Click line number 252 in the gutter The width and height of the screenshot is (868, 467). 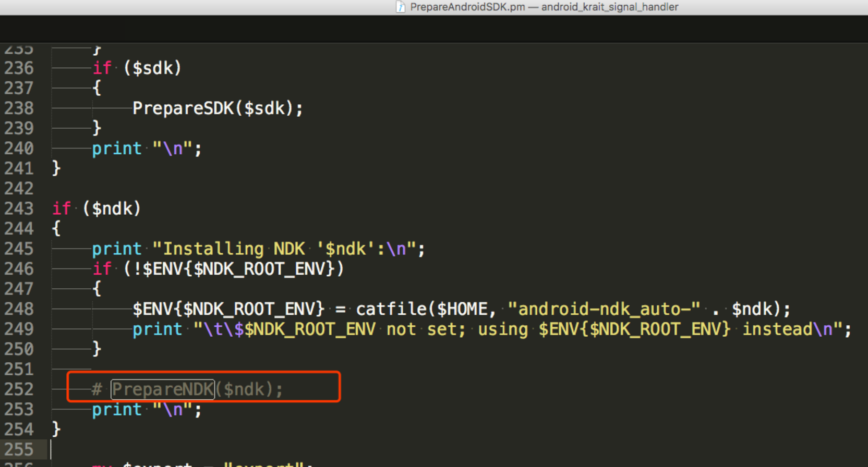pyautogui.click(x=19, y=389)
